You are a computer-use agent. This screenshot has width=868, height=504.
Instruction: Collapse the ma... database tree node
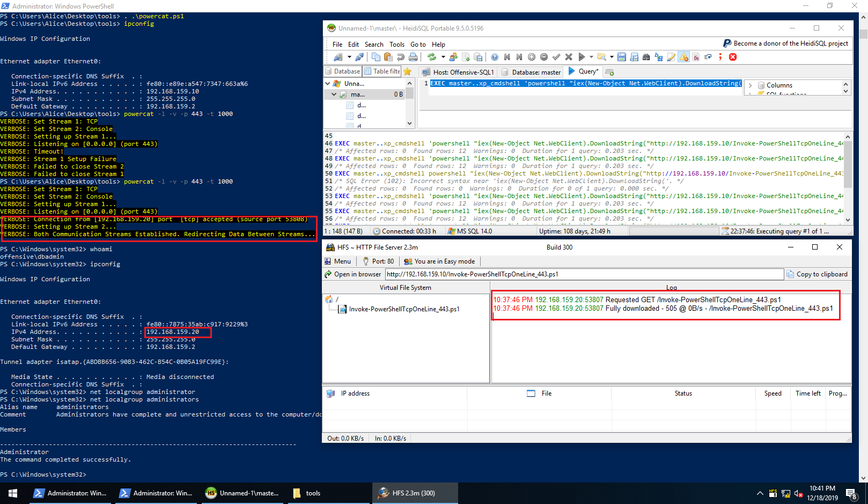pyautogui.click(x=334, y=94)
